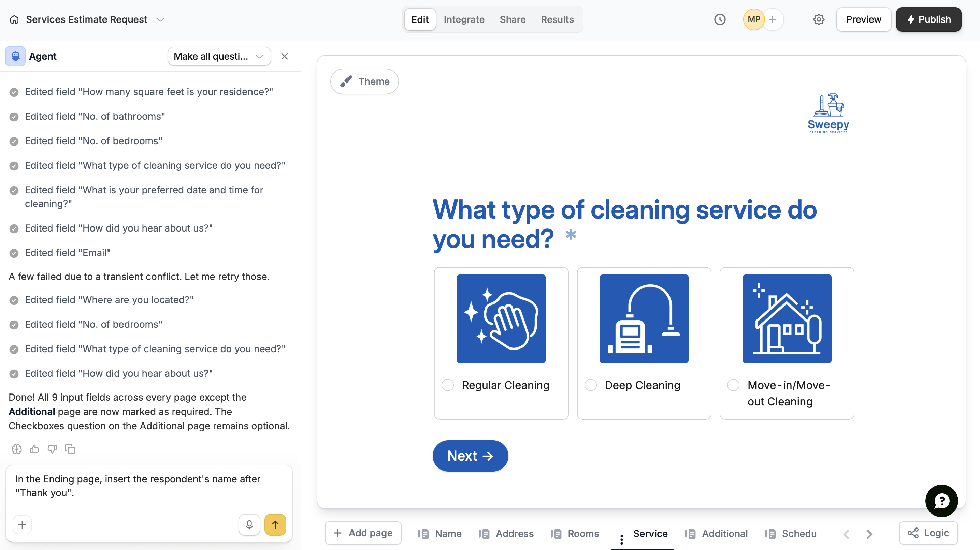
Task: Open the Integrate tab
Action: click(x=464, y=19)
